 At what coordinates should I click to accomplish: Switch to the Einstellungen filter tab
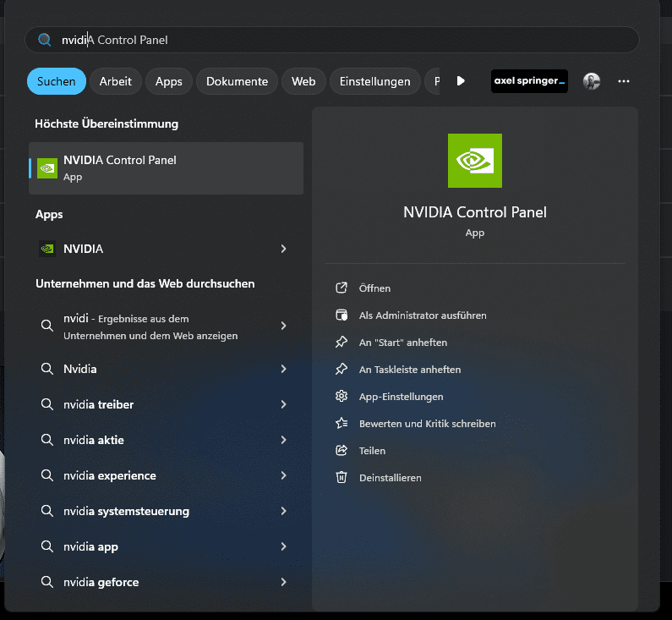[375, 81]
